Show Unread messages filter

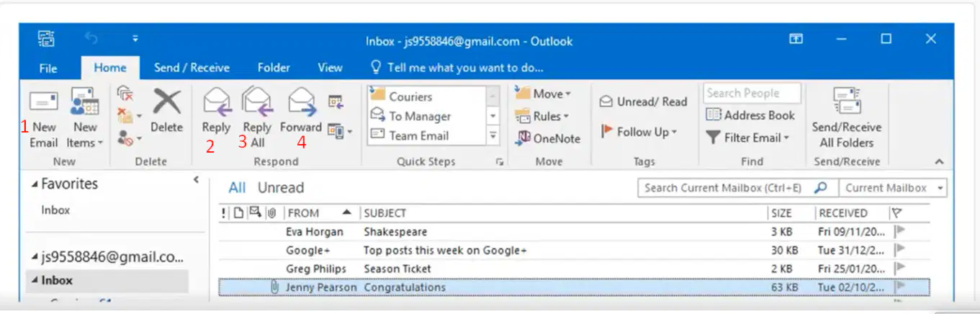click(x=281, y=188)
